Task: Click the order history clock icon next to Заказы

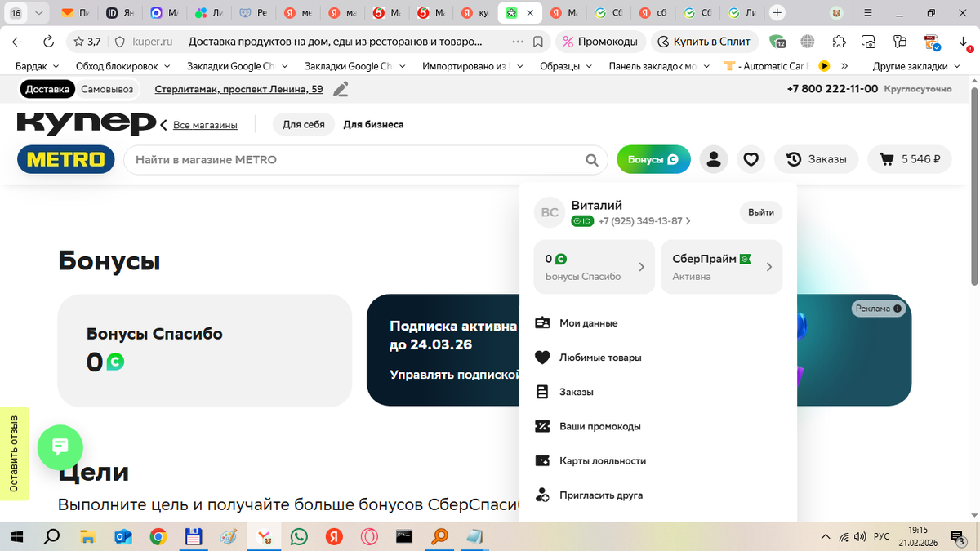Action: point(791,158)
